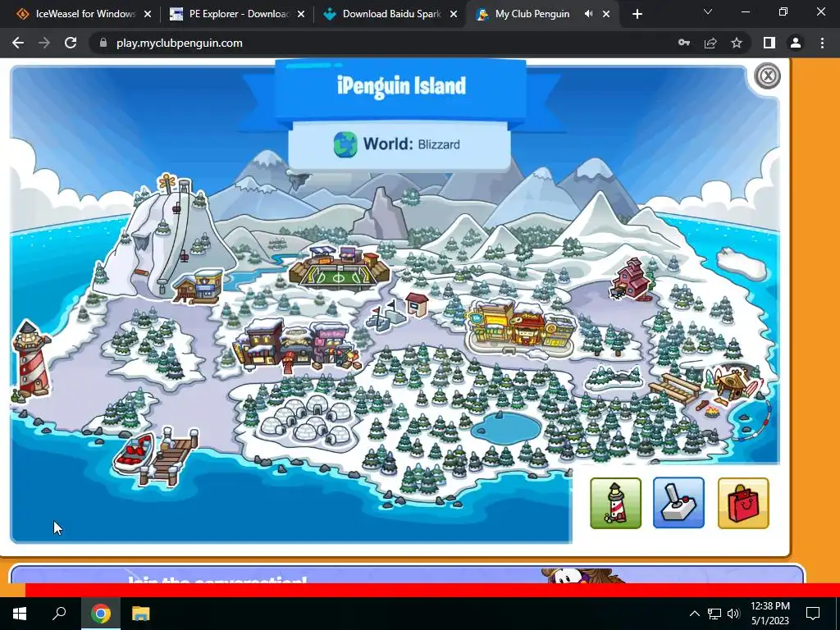Open saved password key icon
The image size is (840, 630).
coord(684,43)
